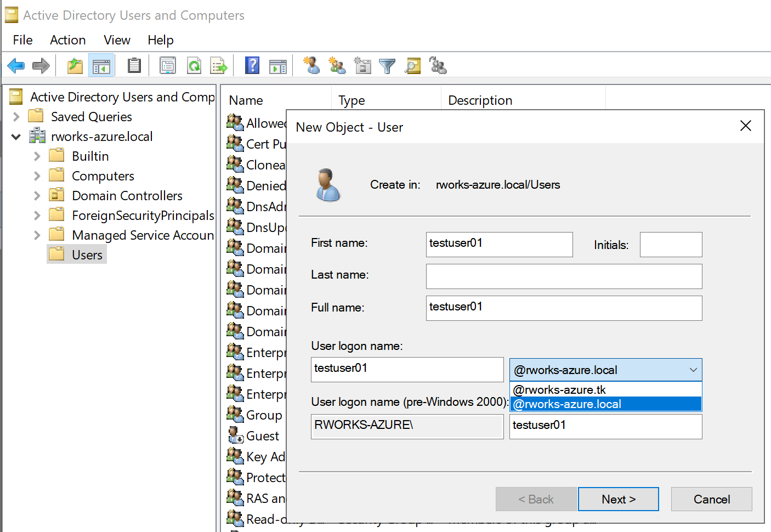This screenshot has height=532, width=771.
Task: Open Help with the question mark icon
Action: [x=252, y=66]
